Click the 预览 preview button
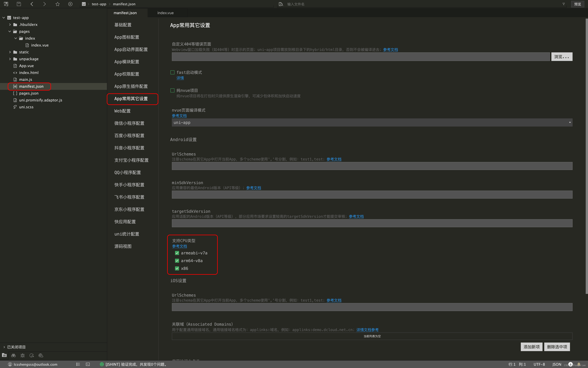This screenshot has height=368, width=588. pos(578,4)
